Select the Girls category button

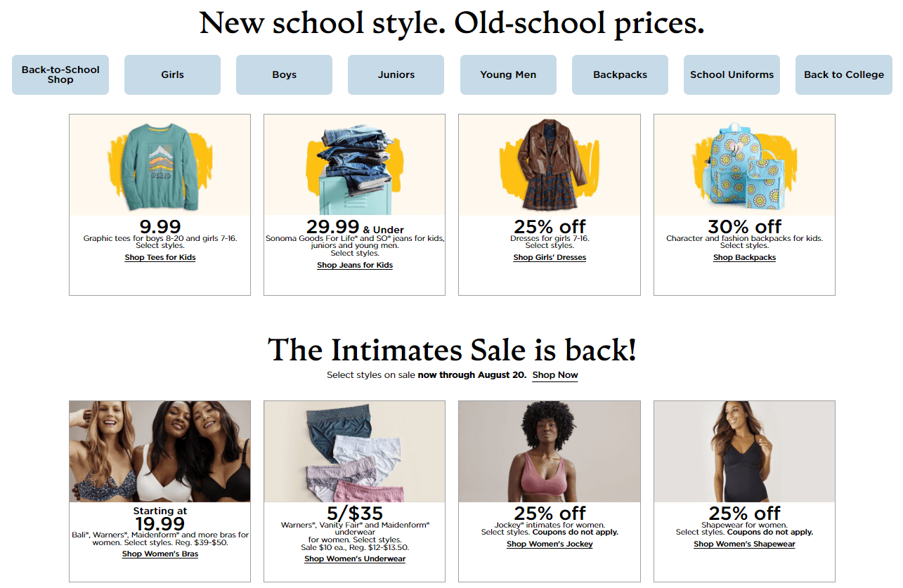pyautogui.click(x=172, y=74)
